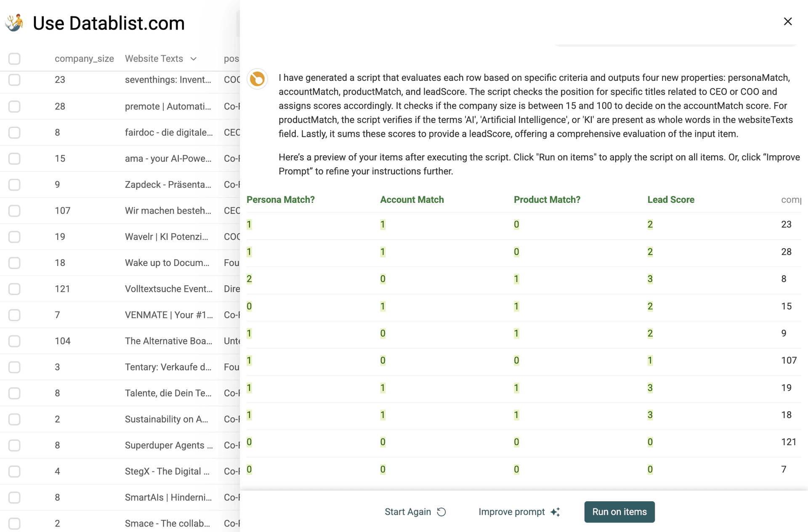Click the Run on items button
Screen dimensions: 808x532
[x=619, y=512]
